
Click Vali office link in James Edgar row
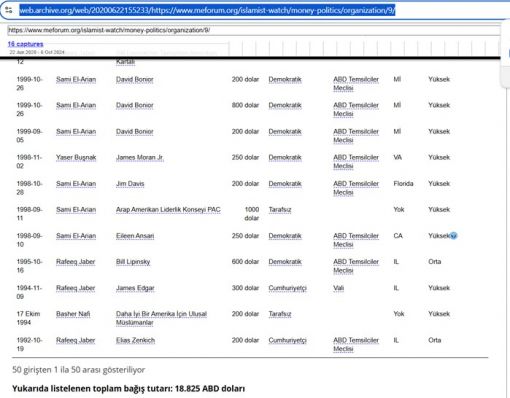point(338,288)
